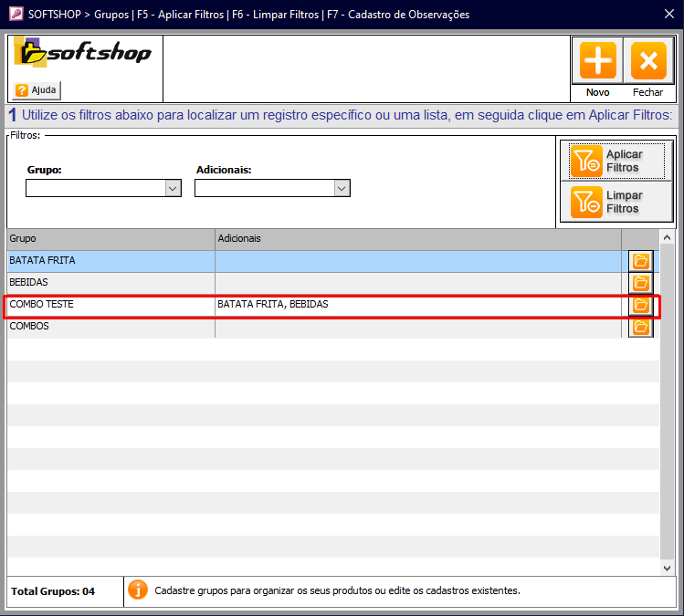684x616 pixels.
Task: Expand the Adicionais filter dropdown
Action: (x=342, y=188)
